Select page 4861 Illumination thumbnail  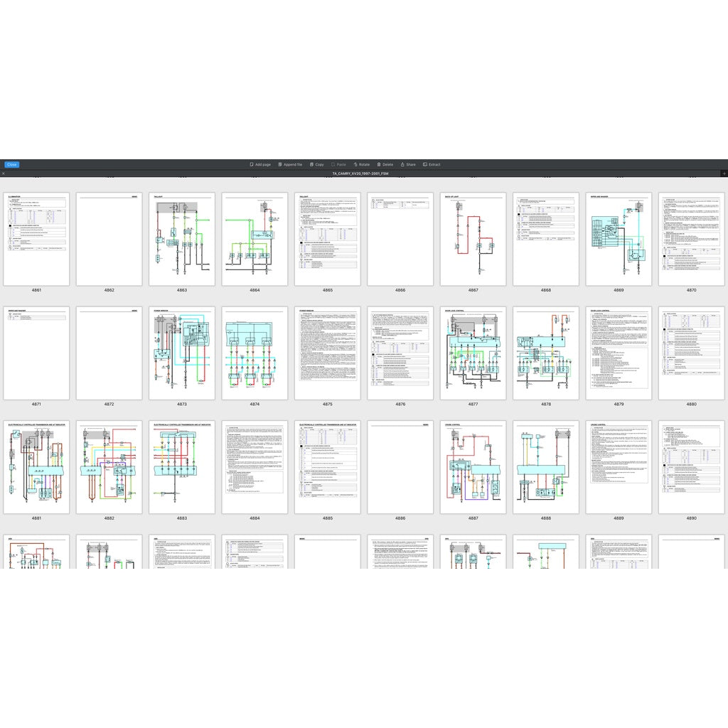[36, 239]
